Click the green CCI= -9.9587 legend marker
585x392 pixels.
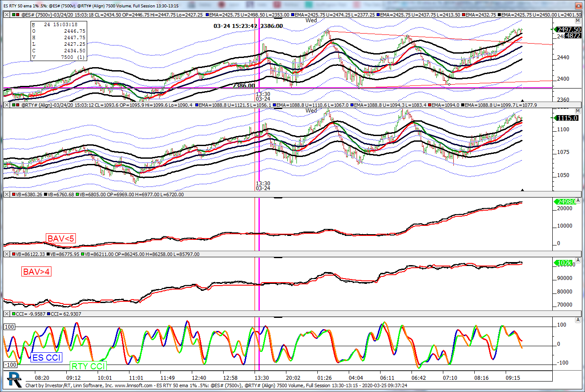click(x=13, y=314)
